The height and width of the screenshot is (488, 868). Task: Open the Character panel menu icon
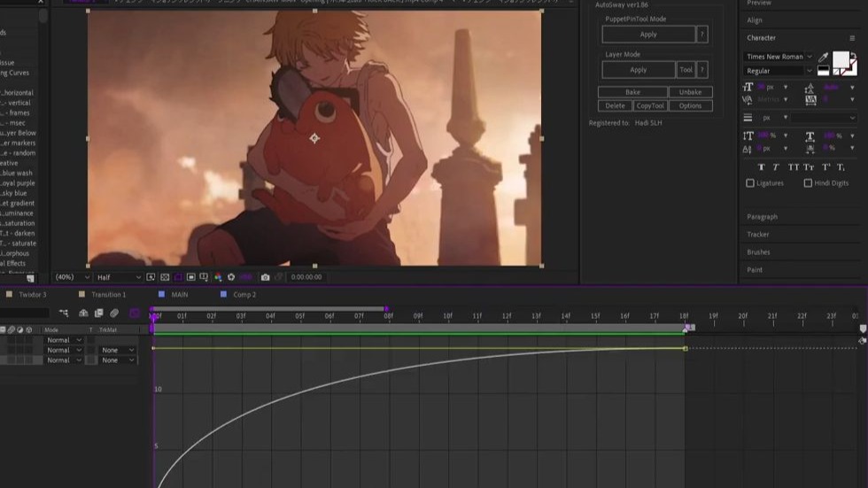pyautogui.click(x=852, y=38)
